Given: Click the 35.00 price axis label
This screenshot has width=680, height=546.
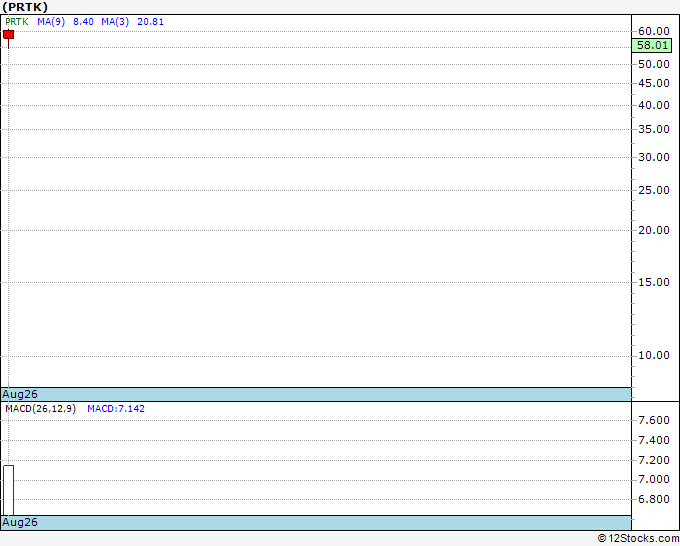Looking at the screenshot, I should click(654, 129).
